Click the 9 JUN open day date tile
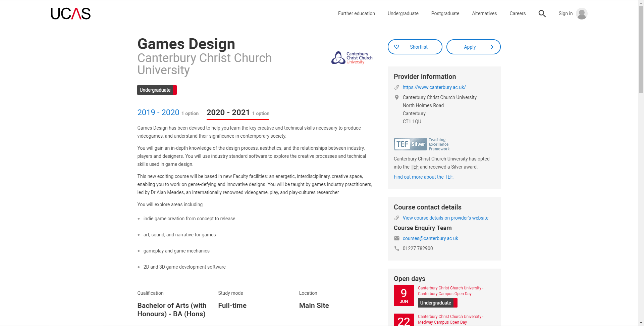The width and height of the screenshot is (644, 326). (404, 295)
